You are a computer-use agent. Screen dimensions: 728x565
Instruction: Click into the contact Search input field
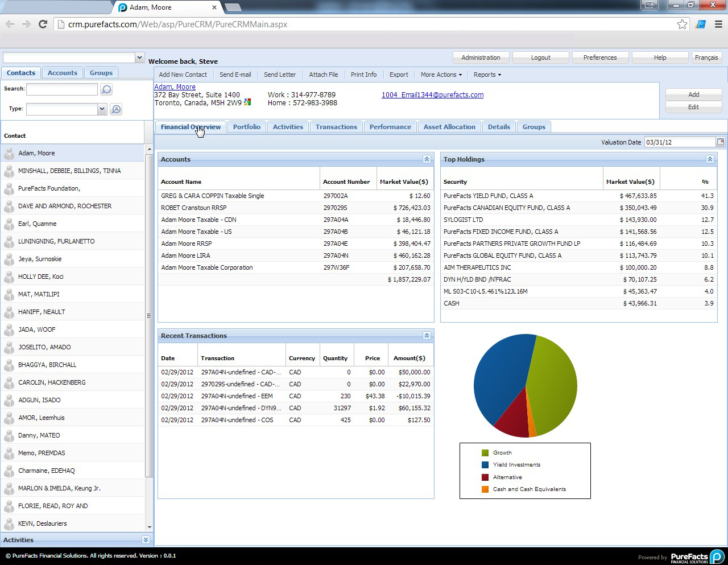[62, 89]
